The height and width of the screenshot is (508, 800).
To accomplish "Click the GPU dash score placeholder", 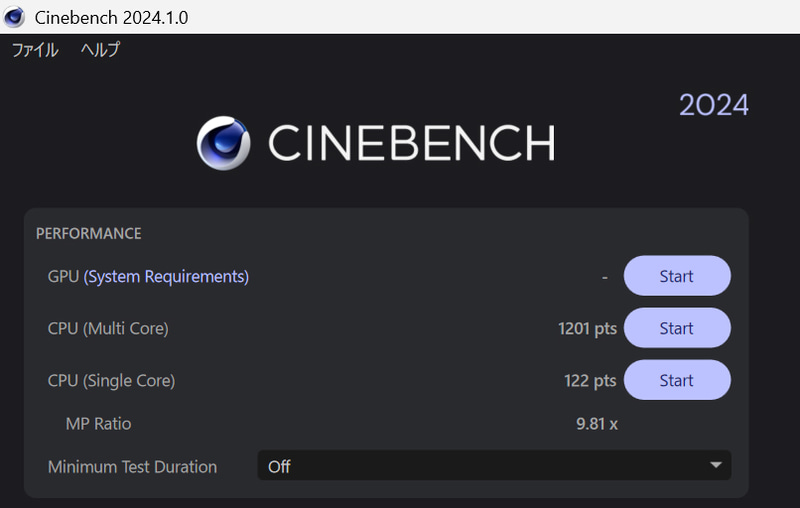I will [605, 277].
